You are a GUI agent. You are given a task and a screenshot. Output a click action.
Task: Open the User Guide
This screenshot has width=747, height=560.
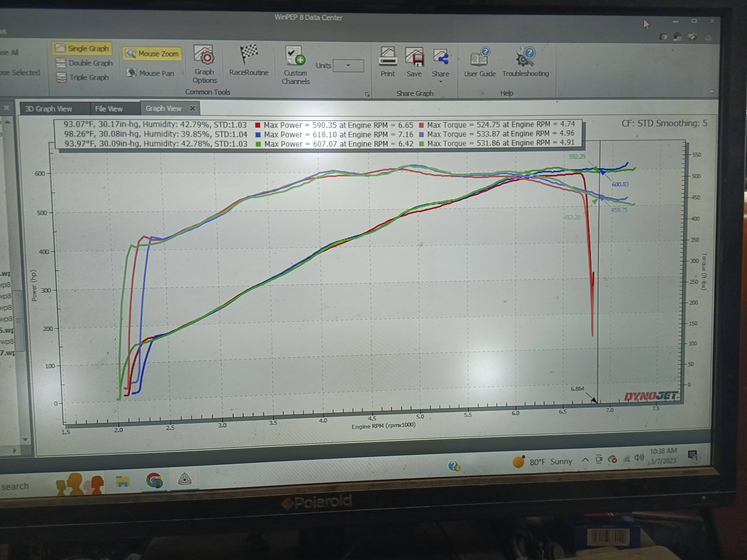click(480, 62)
